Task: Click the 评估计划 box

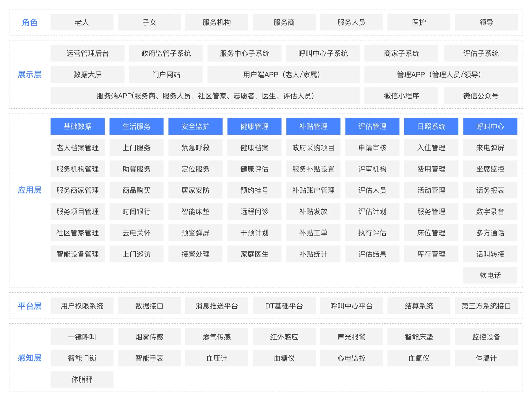Action: 372,211
